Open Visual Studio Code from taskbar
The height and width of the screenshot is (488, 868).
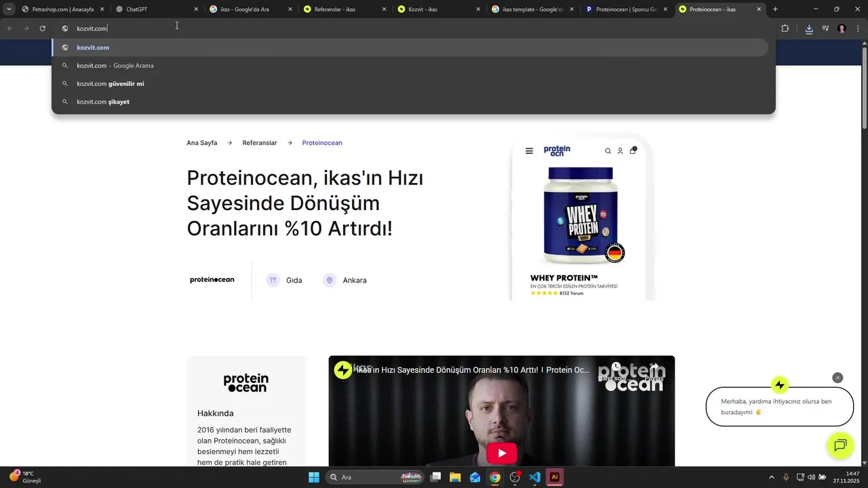coord(534,477)
